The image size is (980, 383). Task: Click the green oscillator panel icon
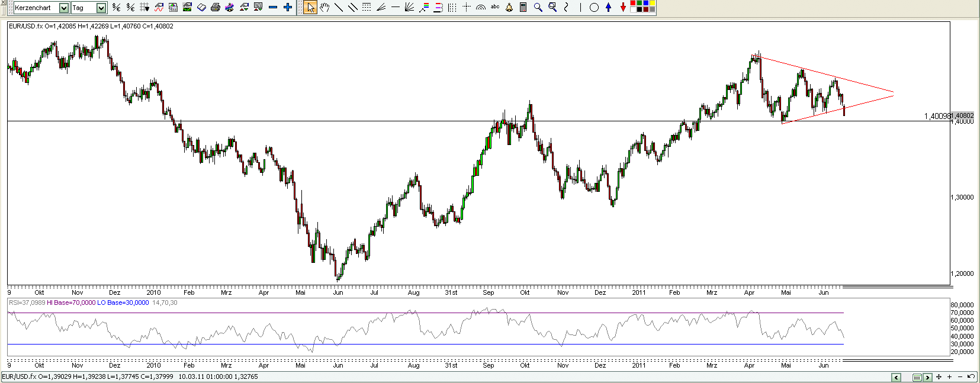click(x=187, y=8)
